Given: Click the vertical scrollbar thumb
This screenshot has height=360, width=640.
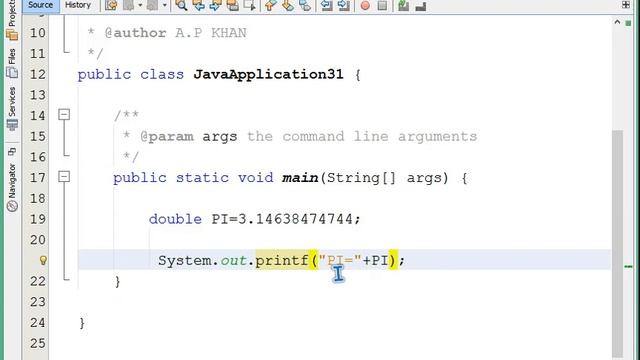Looking at the screenshot, I should [x=618, y=243].
